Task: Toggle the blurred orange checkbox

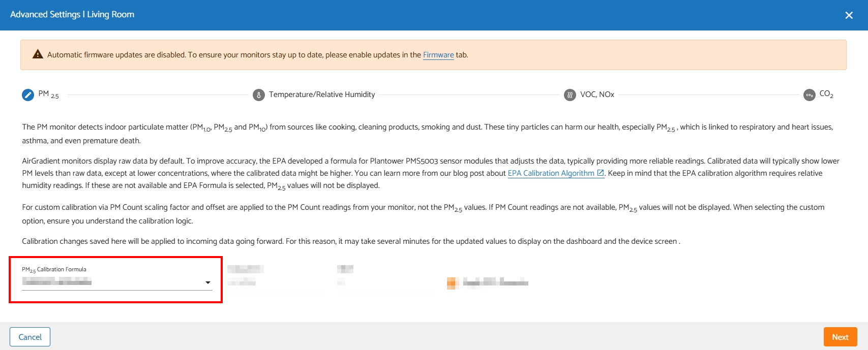Action: click(453, 283)
